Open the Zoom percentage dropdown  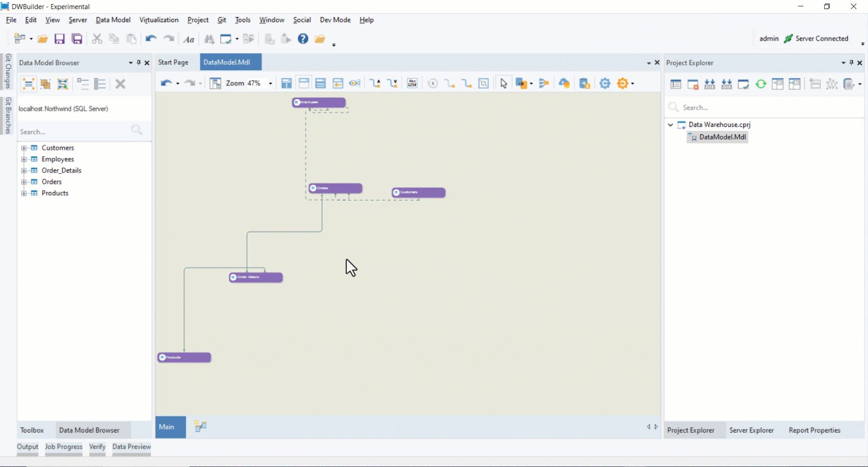pyautogui.click(x=271, y=83)
